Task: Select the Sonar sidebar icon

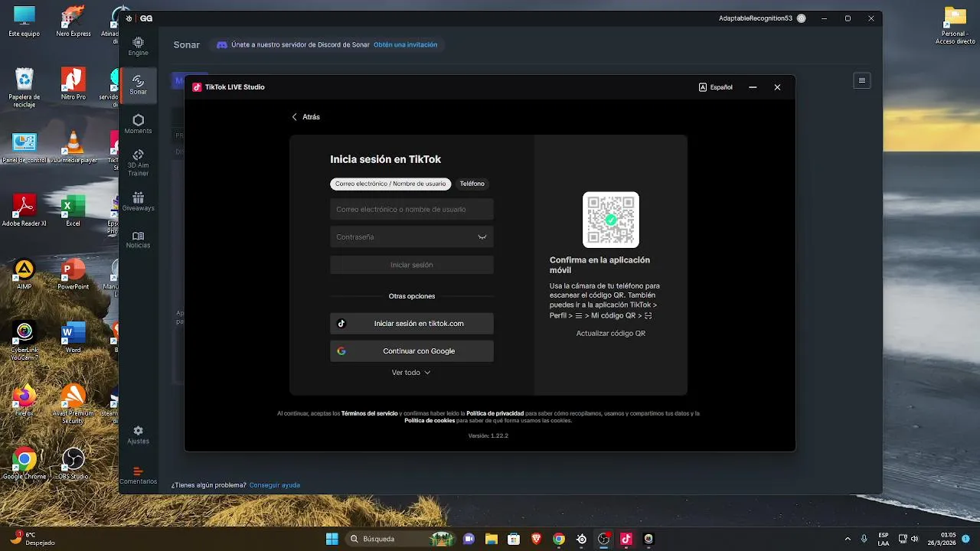Action: (138, 85)
